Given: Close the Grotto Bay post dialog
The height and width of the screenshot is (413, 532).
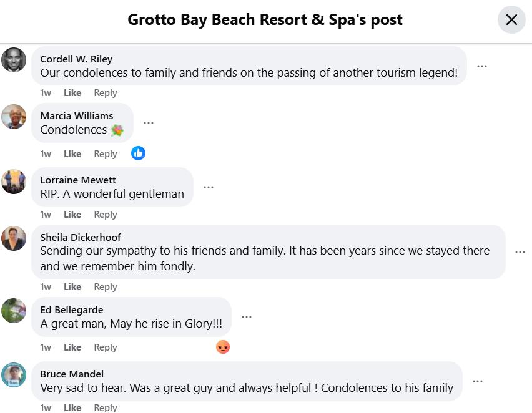Looking at the screenshot, I should pos(511,20).
